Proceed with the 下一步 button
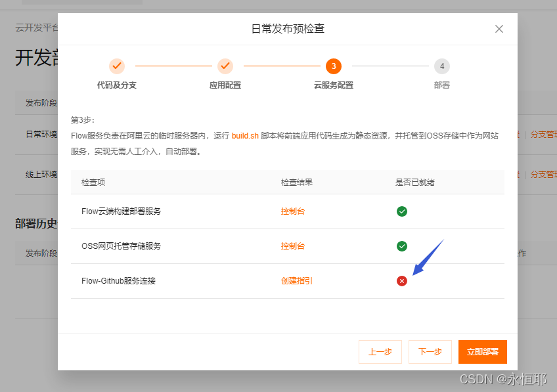The image size is (557, 392). click(x=430, y=352)
